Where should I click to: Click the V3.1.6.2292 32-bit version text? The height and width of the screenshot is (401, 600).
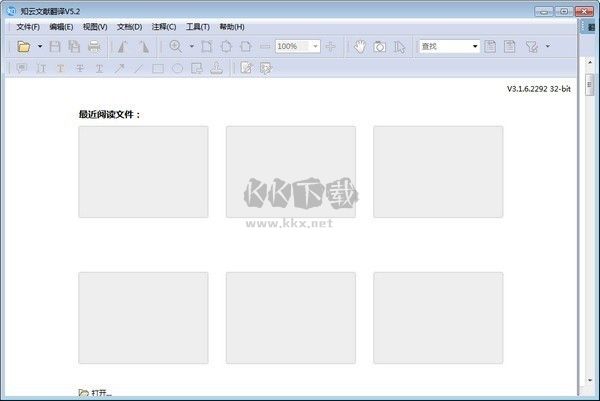[x=539, y=89]
